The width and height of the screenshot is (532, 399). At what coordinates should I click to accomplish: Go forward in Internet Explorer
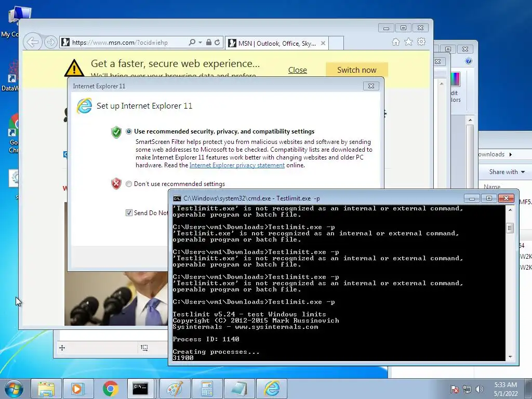tap(50, 43)
